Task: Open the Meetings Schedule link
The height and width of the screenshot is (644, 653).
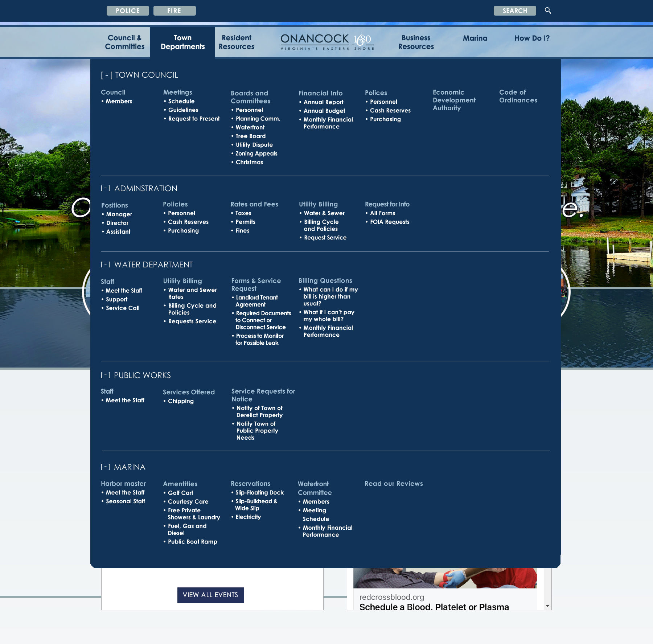Action: 181,101
